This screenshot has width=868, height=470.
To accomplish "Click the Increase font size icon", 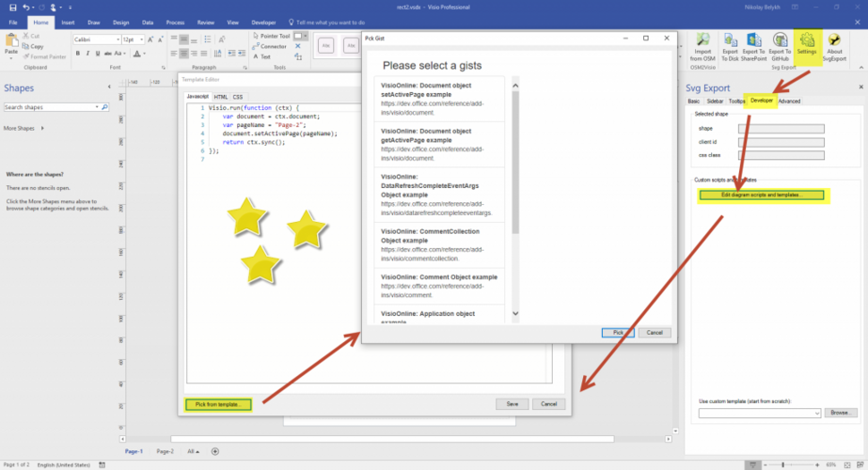I will pyautogui.click(x=150, y=39).
